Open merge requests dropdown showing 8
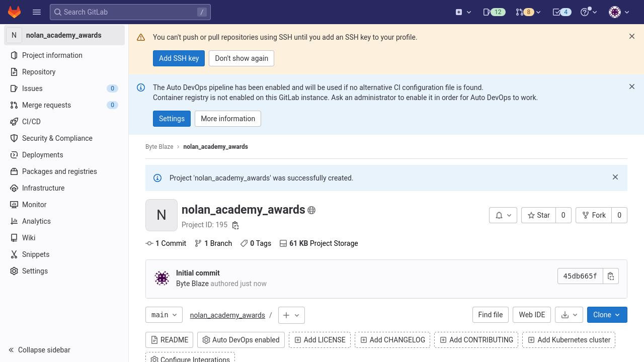The image size is (644, 362). (x=528, y=12)
